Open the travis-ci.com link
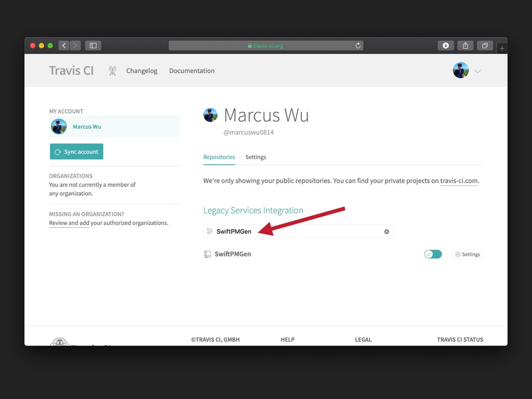Screen dimensions: 532x399 click(459, 181)
